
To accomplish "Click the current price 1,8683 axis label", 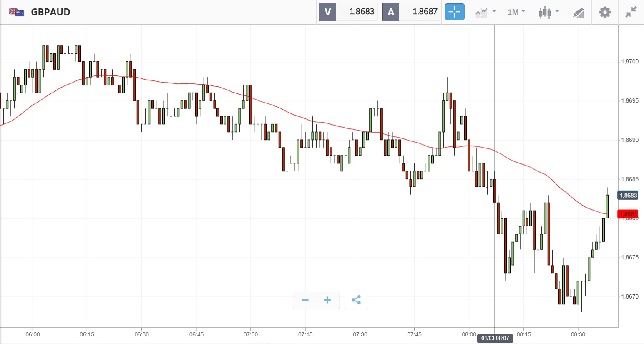I will pos(628,195).
